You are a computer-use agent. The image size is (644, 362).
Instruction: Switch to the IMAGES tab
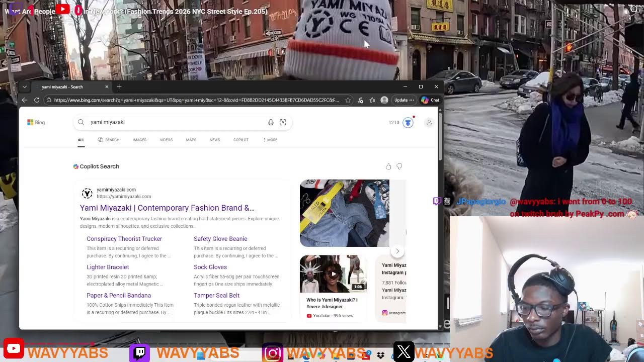click(x=140, y=140)
